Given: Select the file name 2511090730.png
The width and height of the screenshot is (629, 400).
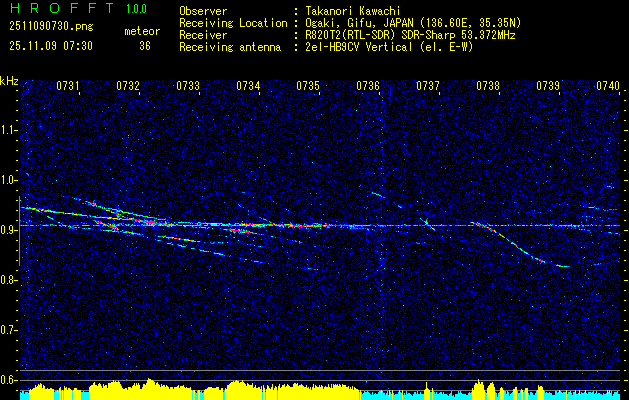Looking at the screenshot, I should tap(51, 27).
